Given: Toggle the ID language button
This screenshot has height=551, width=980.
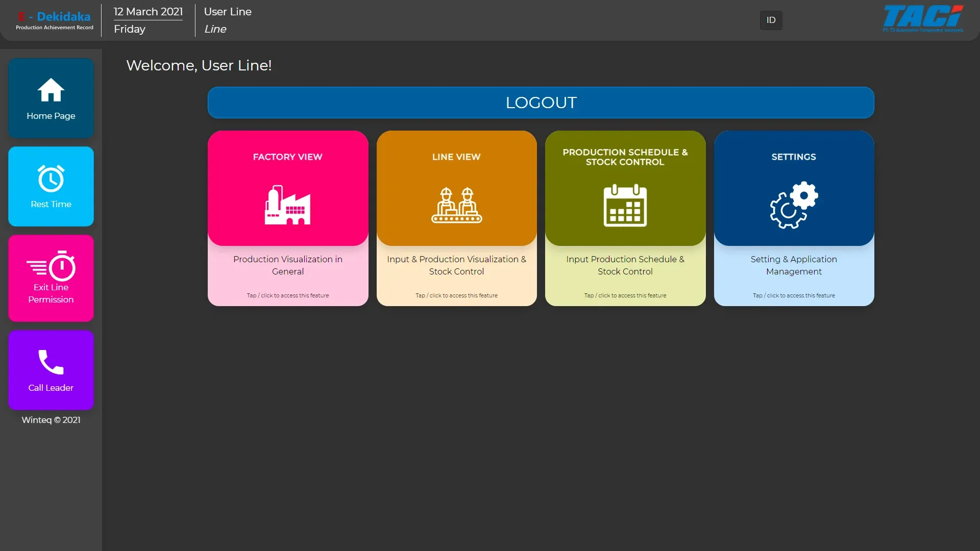Looking at the screenshot, I should pyautogui.click(x=771, y=20).
